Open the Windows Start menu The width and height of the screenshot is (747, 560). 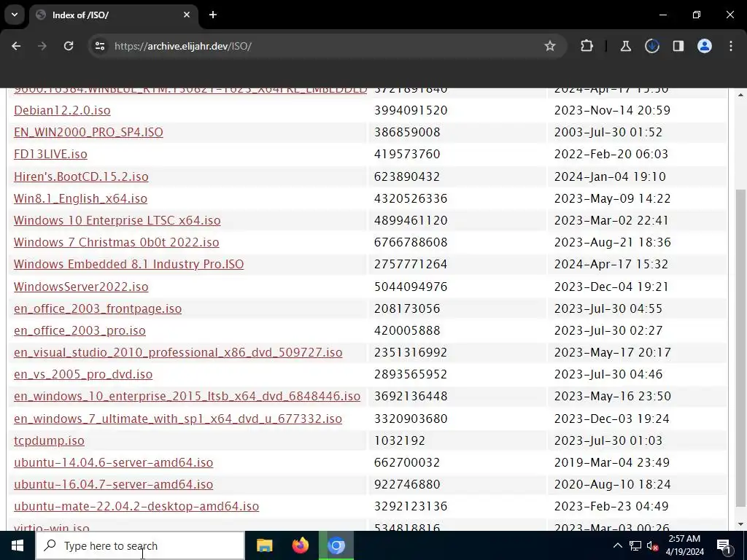point(18,545)
